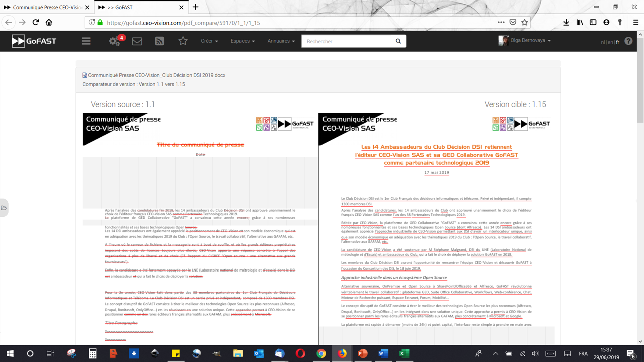Switch language to nl
The image size is (644, 362).
click(x=603, y=42)
